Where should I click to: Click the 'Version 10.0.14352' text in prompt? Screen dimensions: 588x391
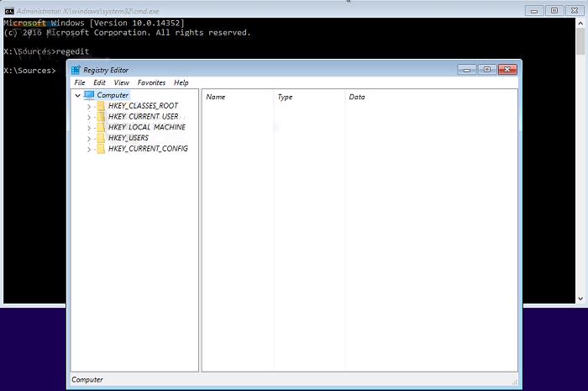pos(137,23)
